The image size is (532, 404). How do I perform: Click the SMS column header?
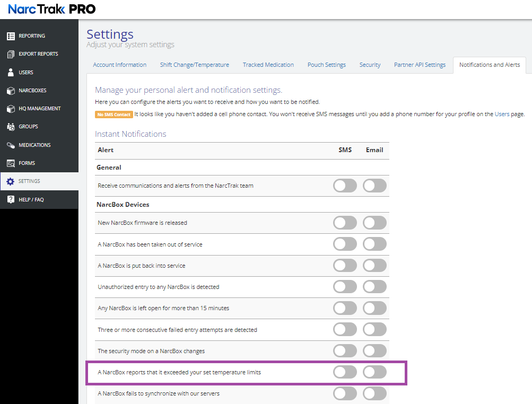click(345, 150)
